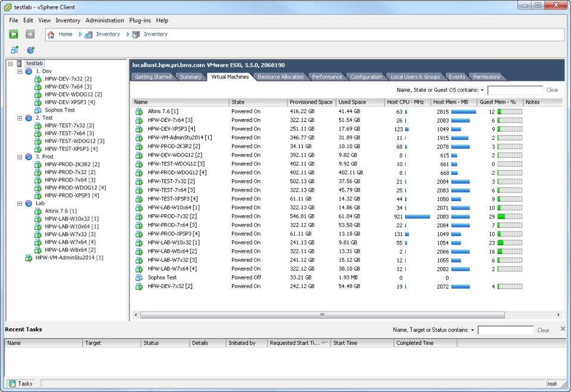Select HPW-TEST-WDOG12 [3] in inventory tree
The image size is (571, 392).
[75, 142]
